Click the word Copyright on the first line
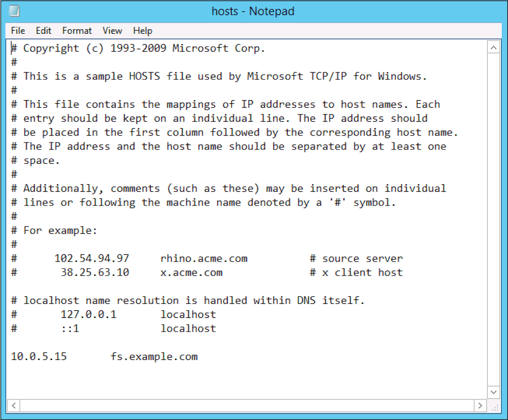Screen dimensions: 508x420 pos(51,48)
